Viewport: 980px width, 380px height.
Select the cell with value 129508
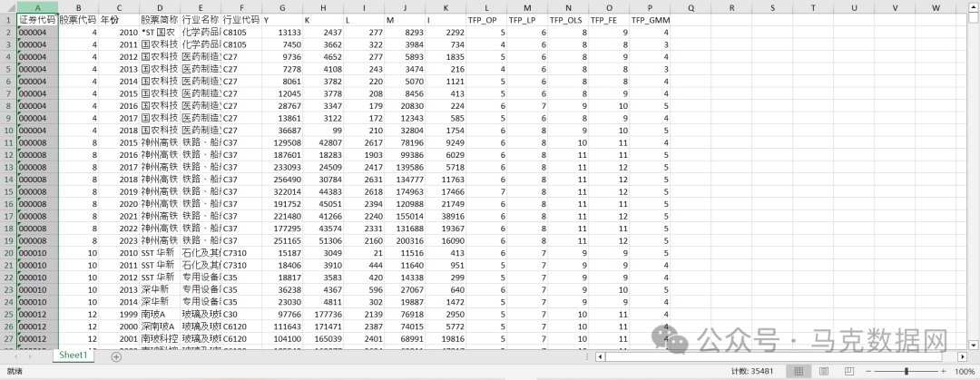pos(282,141)
